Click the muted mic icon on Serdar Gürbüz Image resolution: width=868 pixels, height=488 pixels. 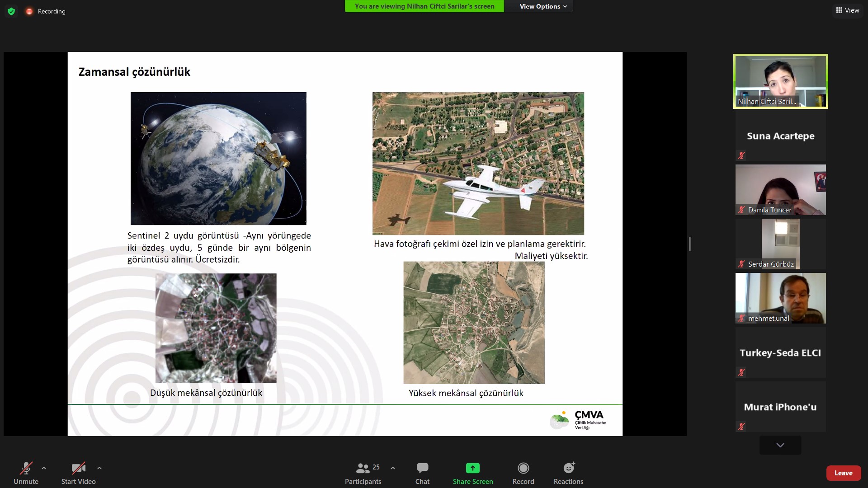(x=741, y=264)
